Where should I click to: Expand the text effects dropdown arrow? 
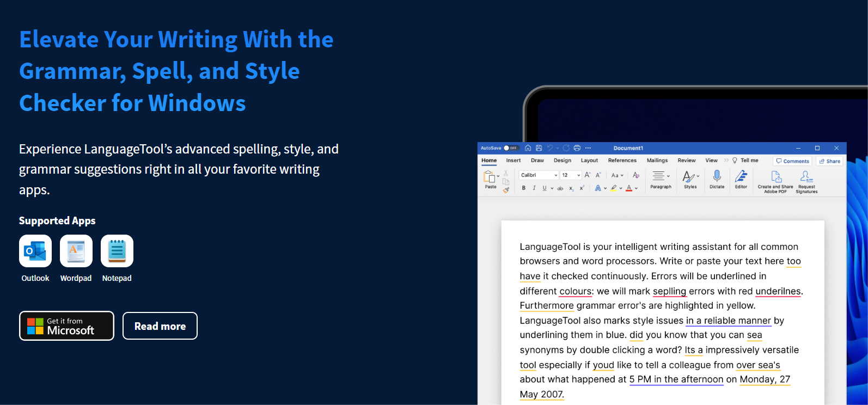pyautogui.click(x=605, y=188)
